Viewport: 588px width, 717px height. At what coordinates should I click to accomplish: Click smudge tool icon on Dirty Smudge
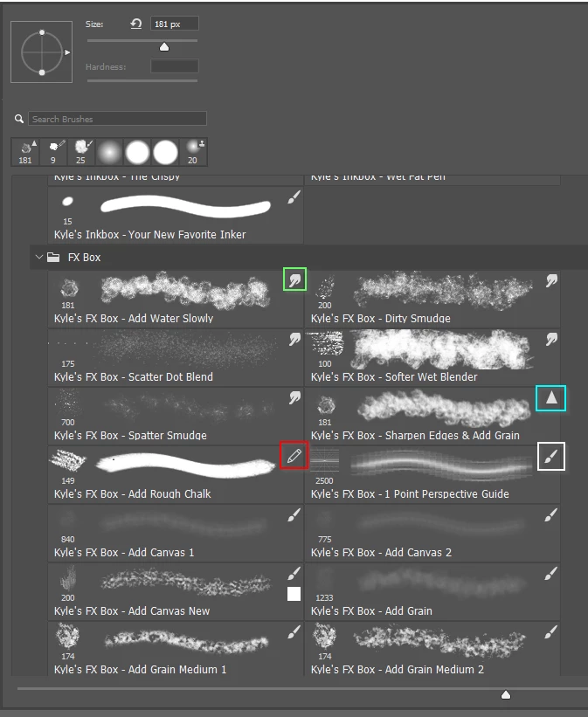click(551, 280)
